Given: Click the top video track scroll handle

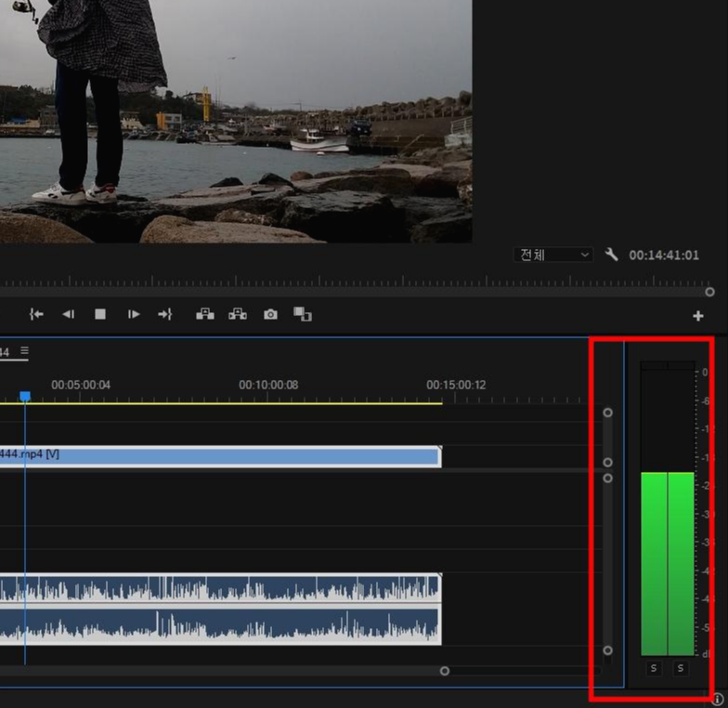Looking at the screenshot, I should [607, 413].
